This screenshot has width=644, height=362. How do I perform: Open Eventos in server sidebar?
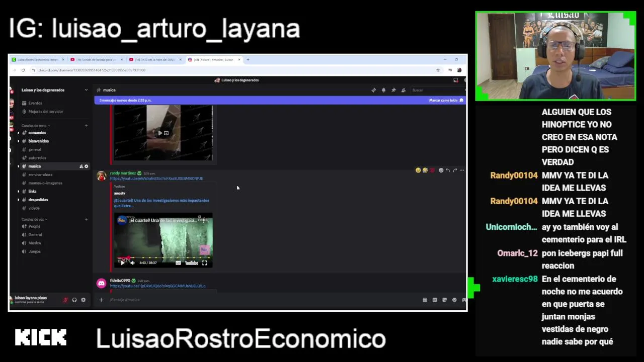(x=54, y=103)
